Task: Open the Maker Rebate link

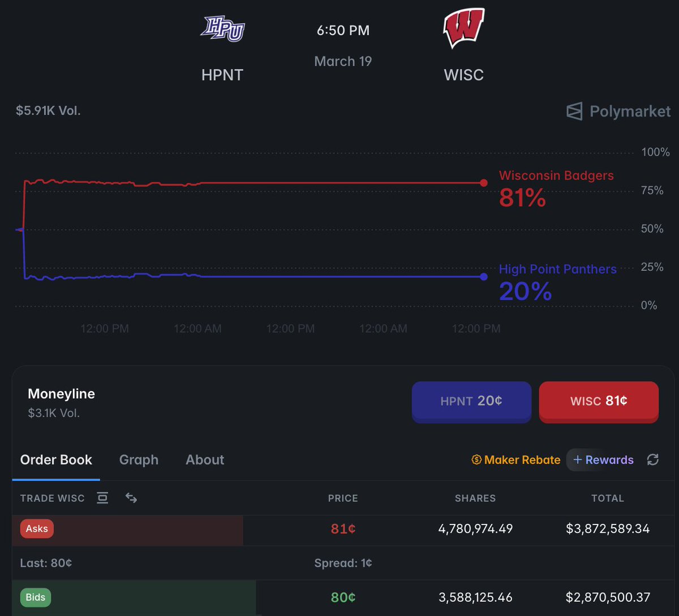Action: (x=516, y=460)
